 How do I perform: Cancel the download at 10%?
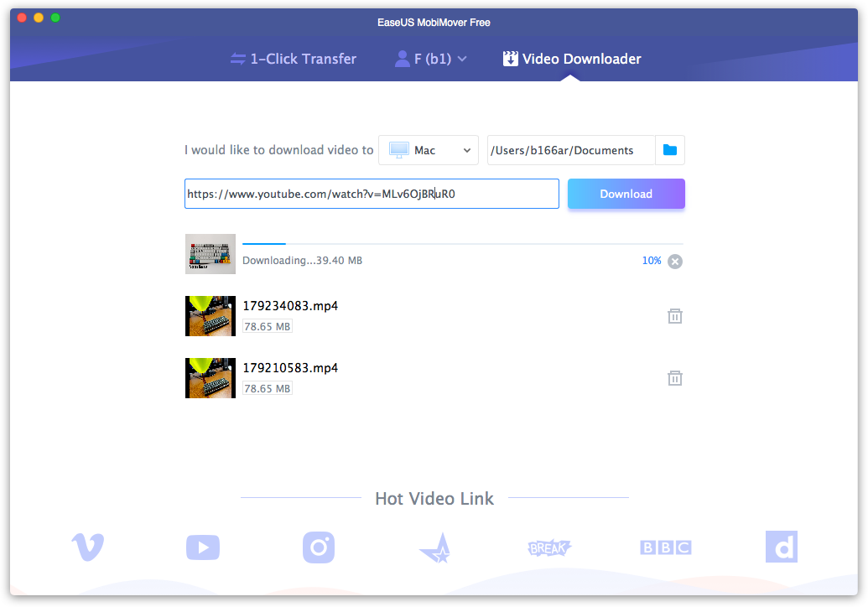[x=675, y=262]
